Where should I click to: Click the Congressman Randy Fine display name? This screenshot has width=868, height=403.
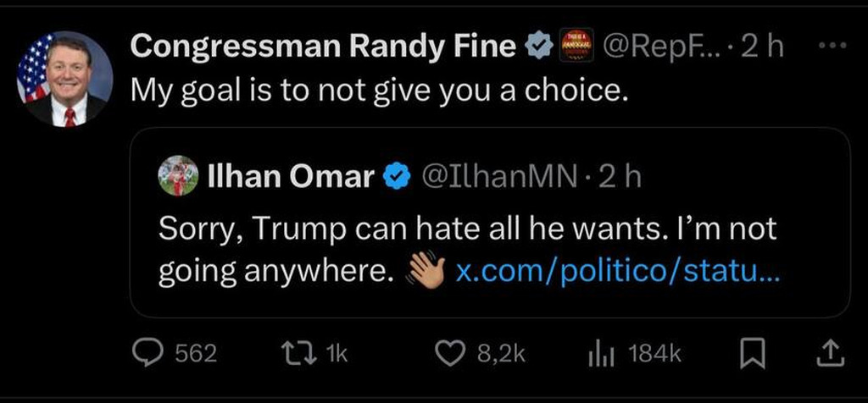(323, 47)
